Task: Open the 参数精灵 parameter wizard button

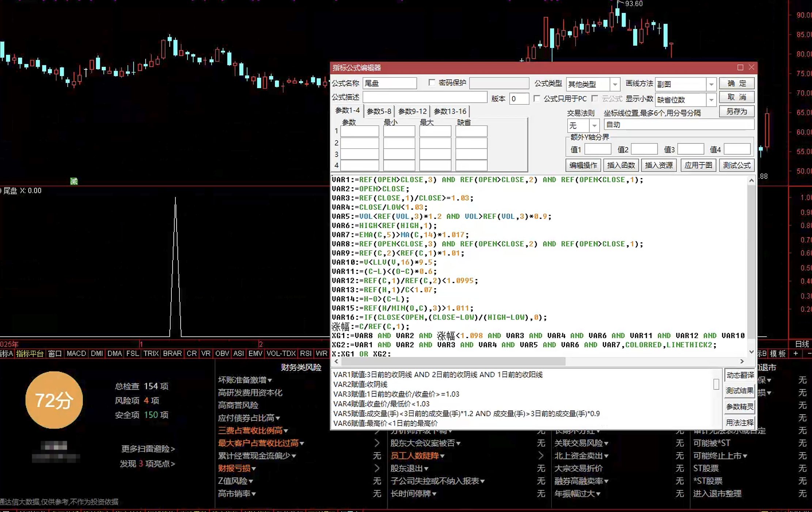Action: (x=740, y=407)
